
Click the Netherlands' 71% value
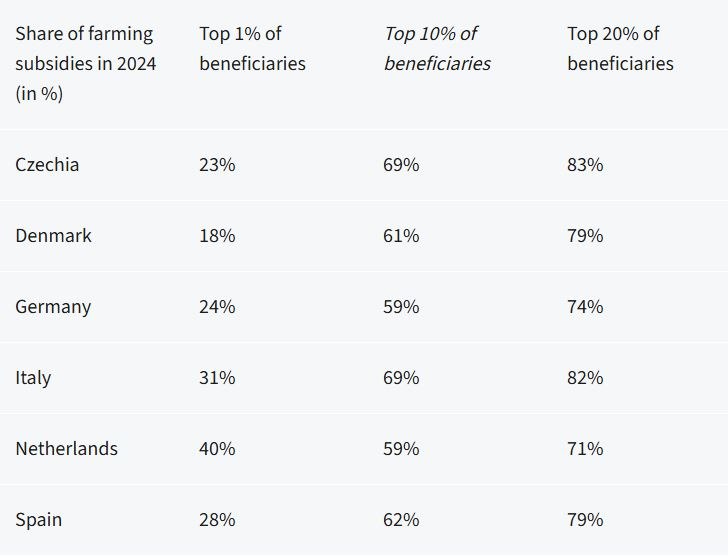click(585, 449)
